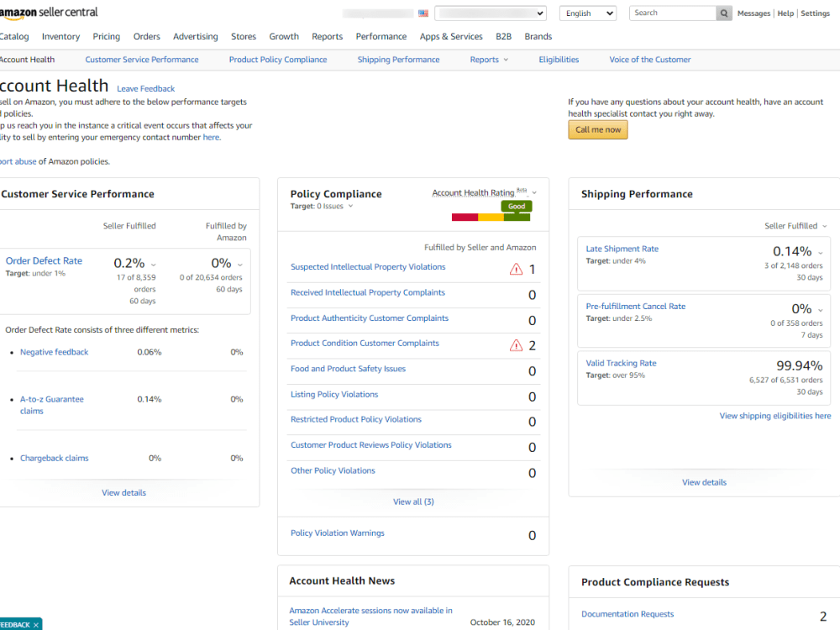This screenshot has width=840, height=630.
Task: Open the Help link
Action: click(x=785, y=13)
